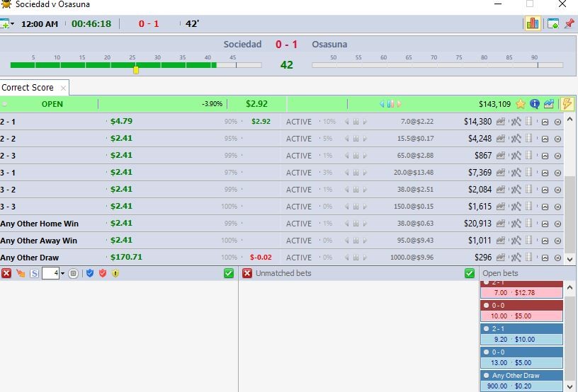Open the blue market information icon
Screen dimensions: 578x392
tap(535, 104)
